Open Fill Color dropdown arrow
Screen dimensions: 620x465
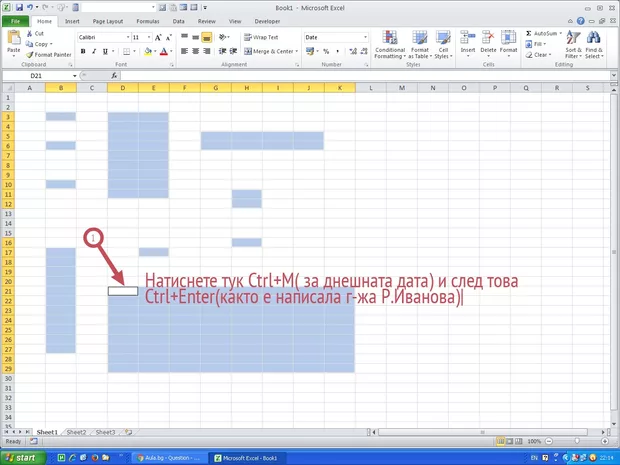[155, 51]
